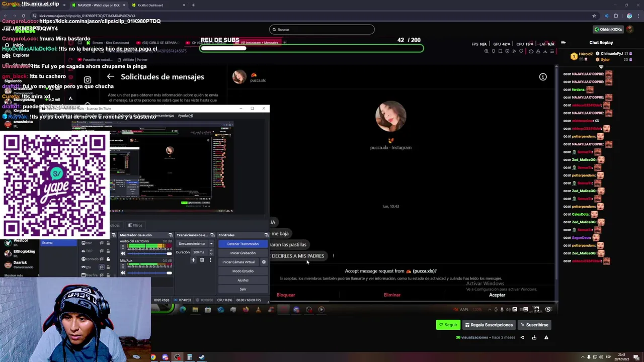Select the NAJASOR Watch clips on Kick tab

point(99,5)
